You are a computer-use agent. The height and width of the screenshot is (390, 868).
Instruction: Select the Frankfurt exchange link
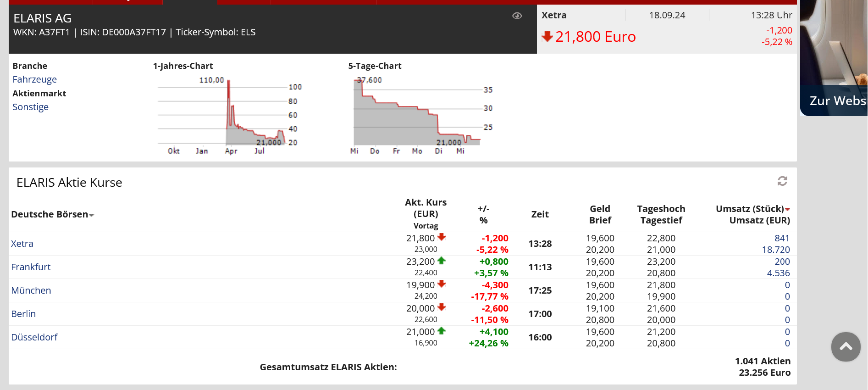coord(31,267)
